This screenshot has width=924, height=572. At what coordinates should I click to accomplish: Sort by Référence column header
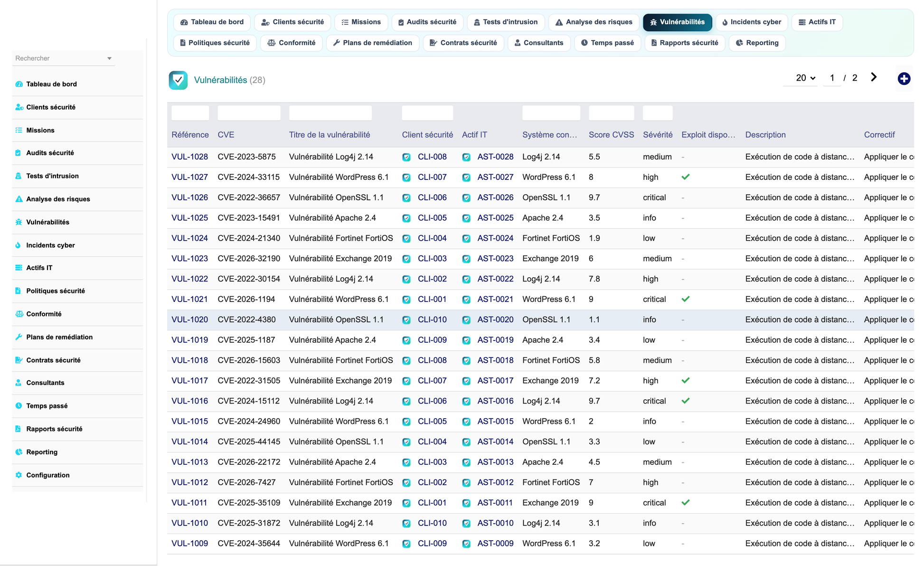point(190,135)
